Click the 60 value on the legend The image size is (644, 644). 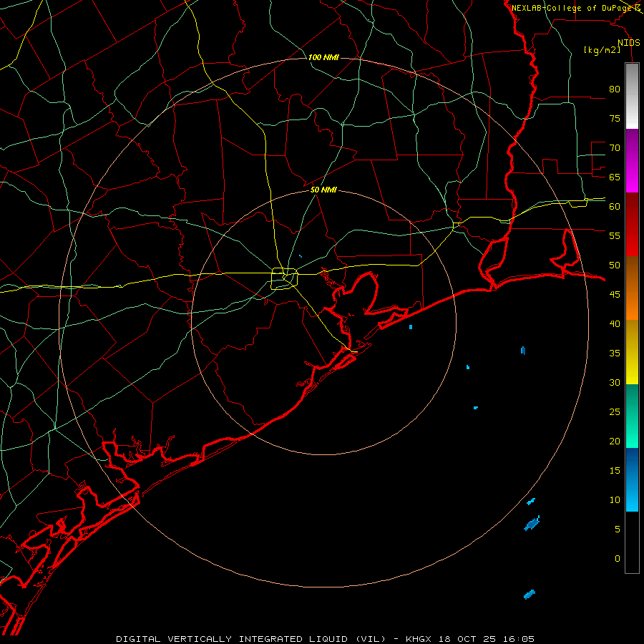(x=615, y=207)
